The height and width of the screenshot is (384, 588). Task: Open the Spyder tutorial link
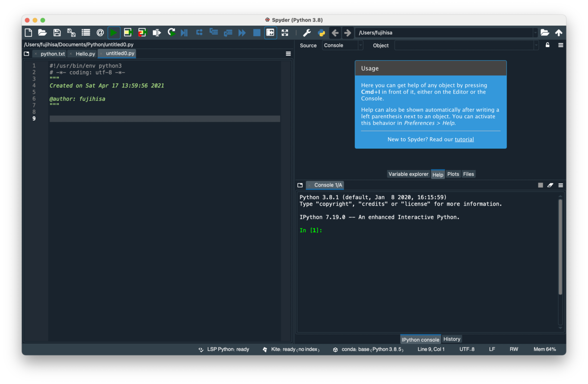coord(464,139)
